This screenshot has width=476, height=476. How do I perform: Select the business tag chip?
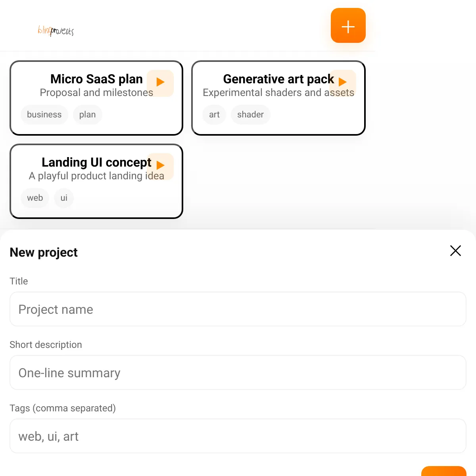coord(44,115)
